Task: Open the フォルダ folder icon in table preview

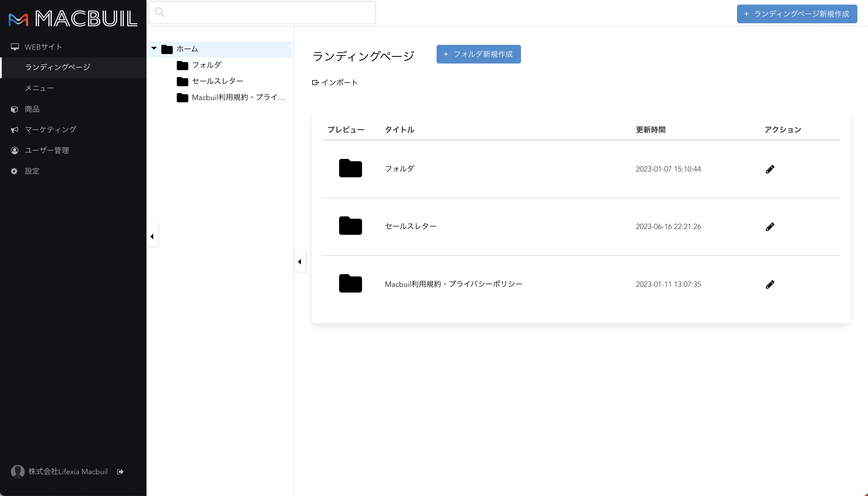Action: coord(350,168)
